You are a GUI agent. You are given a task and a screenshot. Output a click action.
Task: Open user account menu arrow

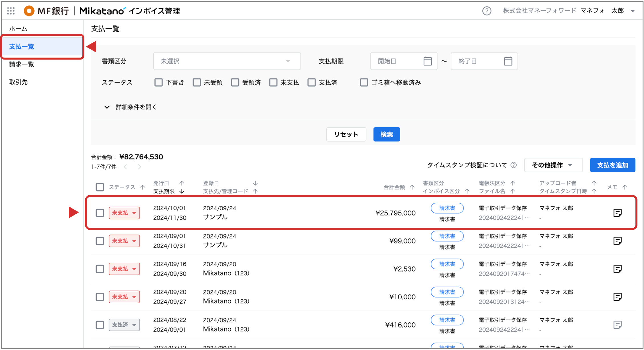point(633,11)
